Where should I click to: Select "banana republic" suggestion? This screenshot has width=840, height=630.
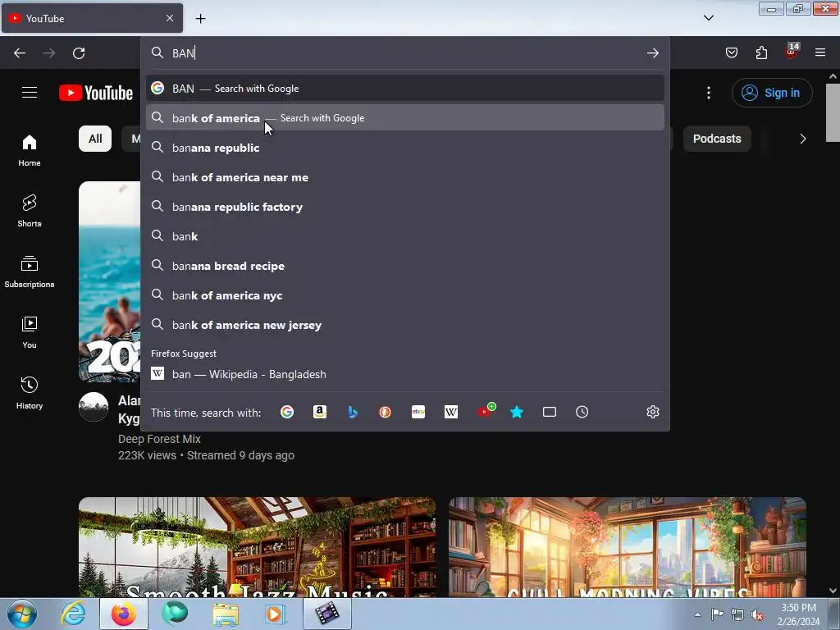click(405, 148)
